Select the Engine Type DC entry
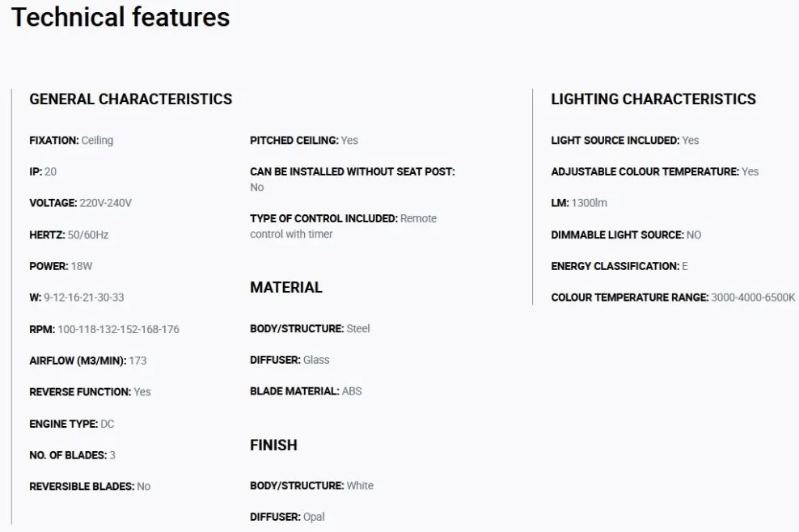 pyautogui.click(x=72, y=424)
